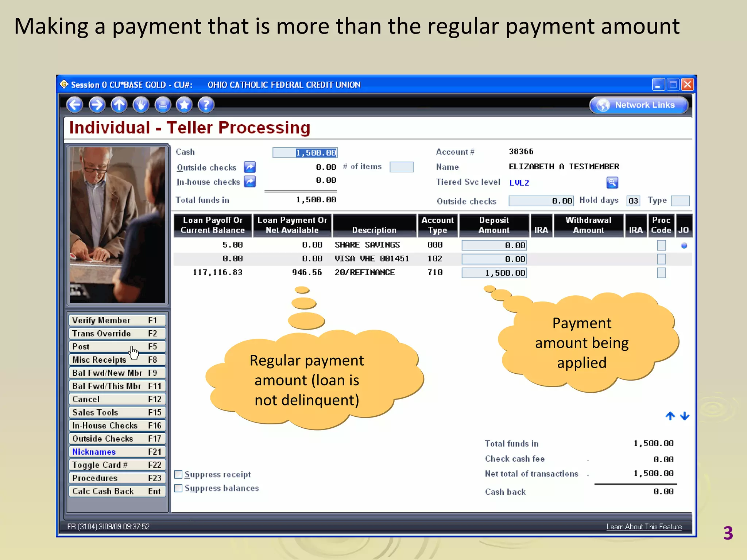Tick Proc Code box for VISA VHE row
This screenshot has width=747, height=560.
click(661, 259)
